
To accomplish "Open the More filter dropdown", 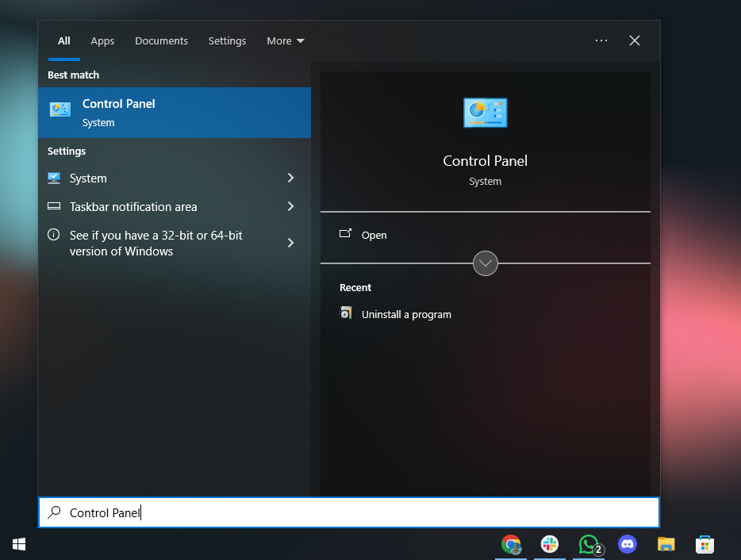I will click(x=286, y=41).
